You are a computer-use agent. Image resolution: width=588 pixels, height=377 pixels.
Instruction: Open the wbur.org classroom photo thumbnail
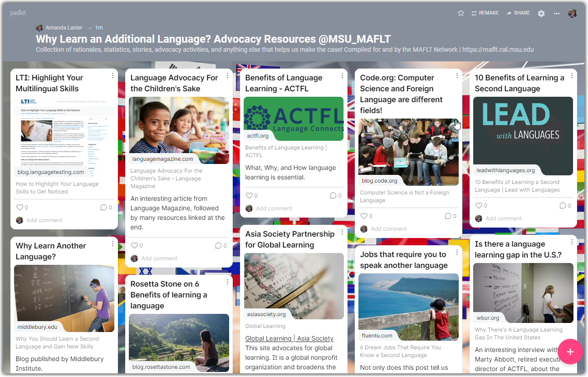tap(523, 293)
